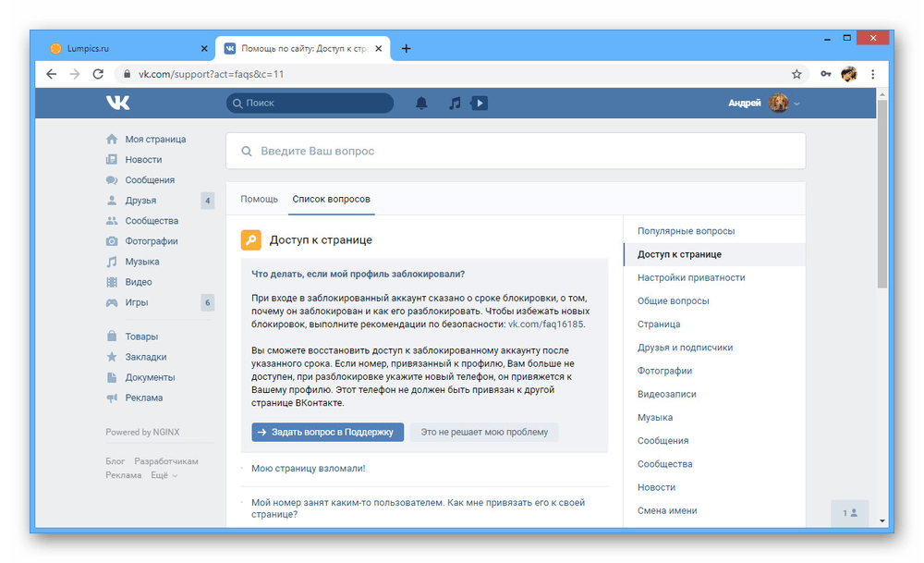Reload the page
The image size is (924, 563).
(98, 74)
